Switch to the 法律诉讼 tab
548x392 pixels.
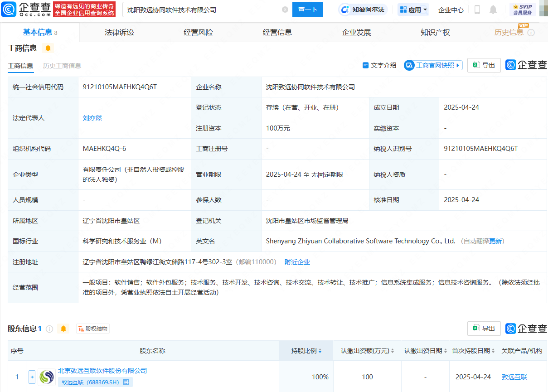119,32
